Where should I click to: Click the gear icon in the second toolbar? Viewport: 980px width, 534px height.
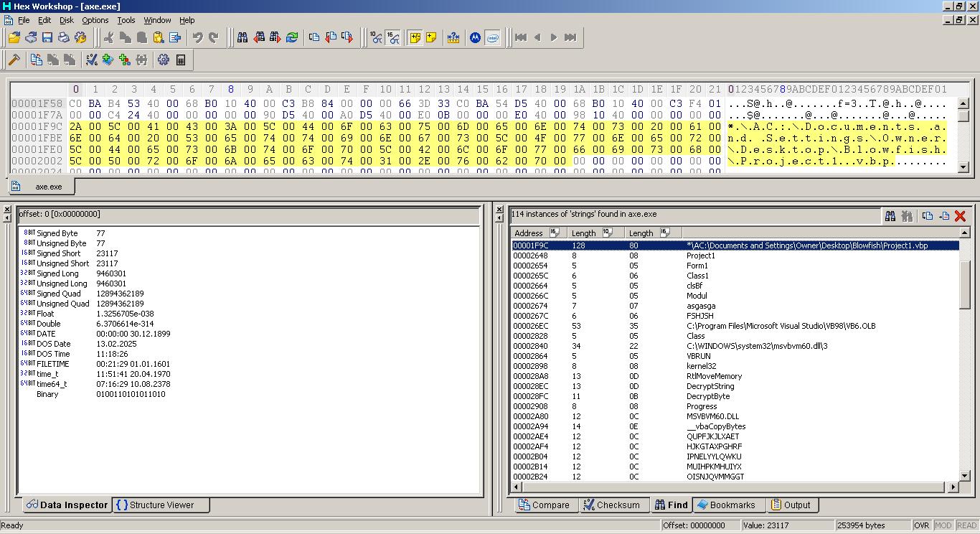tap(164, 60)
